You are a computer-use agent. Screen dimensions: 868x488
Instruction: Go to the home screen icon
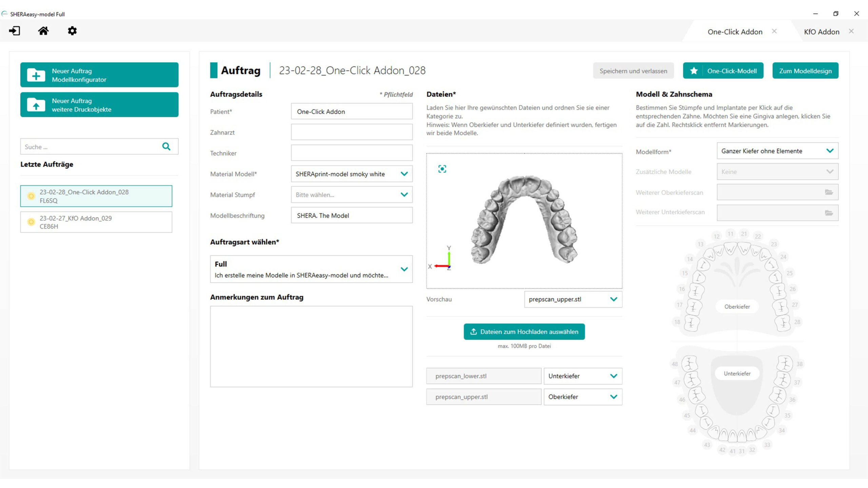(x=43, y=31)
